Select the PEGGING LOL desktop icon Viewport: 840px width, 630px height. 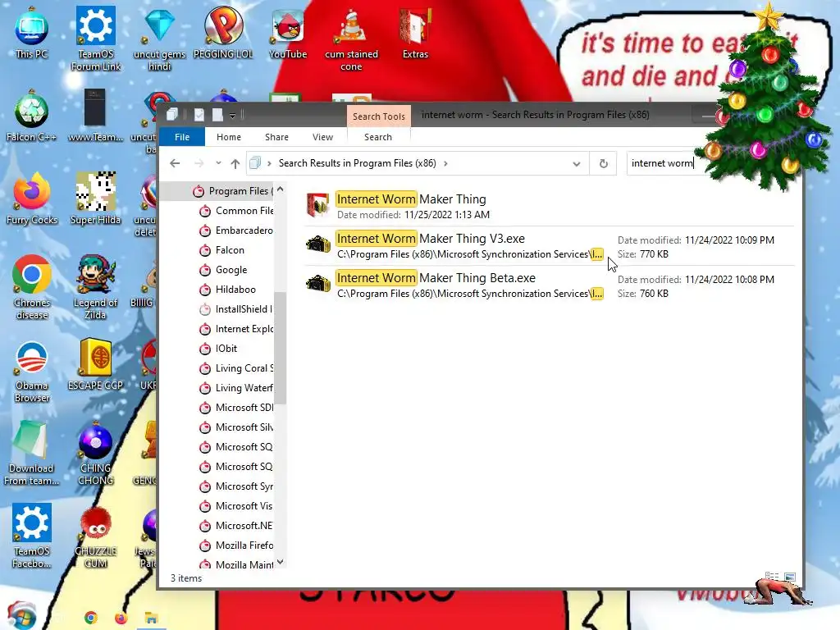[223, 33]
